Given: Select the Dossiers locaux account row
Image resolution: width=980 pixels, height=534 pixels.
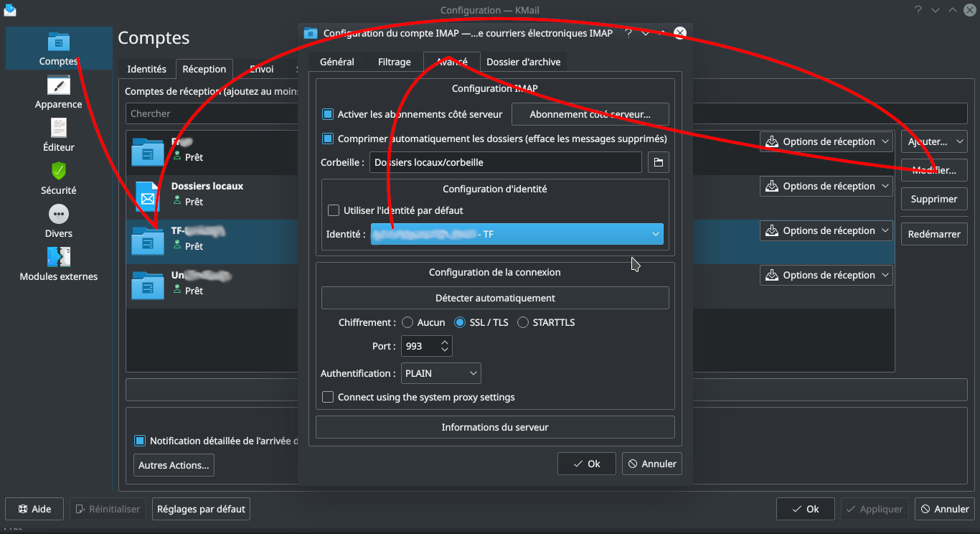Looking at the screenshot, I should tap(510, 197).
